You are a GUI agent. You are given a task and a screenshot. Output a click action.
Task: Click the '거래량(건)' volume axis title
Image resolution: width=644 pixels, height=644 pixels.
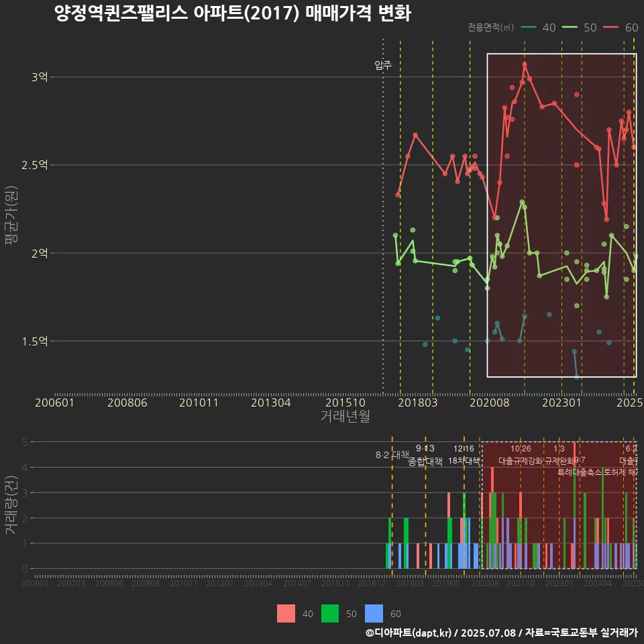tap(11, 505)
